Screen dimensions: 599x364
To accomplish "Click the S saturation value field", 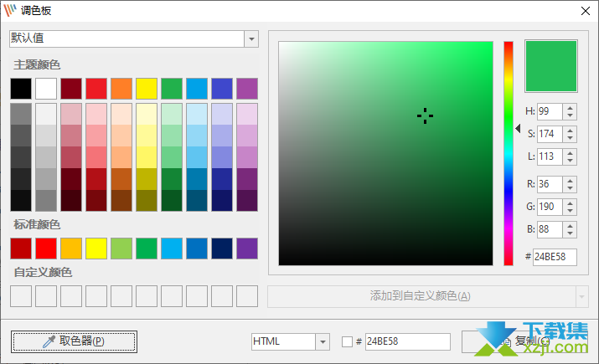I will [550, 134].
